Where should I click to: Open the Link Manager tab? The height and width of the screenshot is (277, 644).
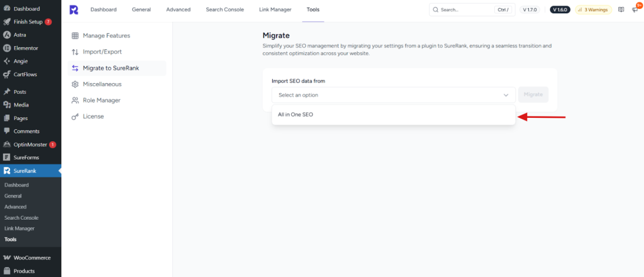point(275,10)
